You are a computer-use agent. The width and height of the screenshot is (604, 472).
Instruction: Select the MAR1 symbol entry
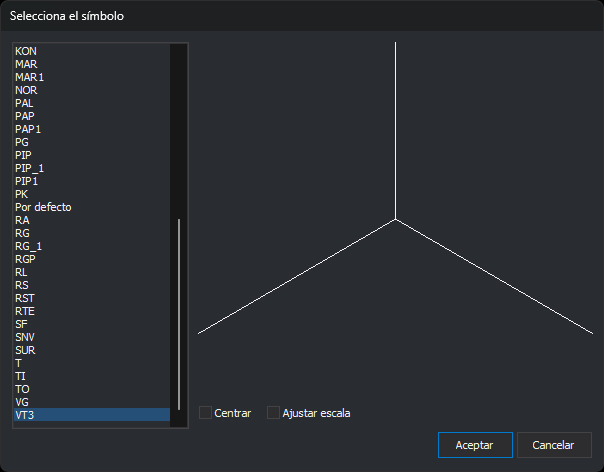click(92, 77)
